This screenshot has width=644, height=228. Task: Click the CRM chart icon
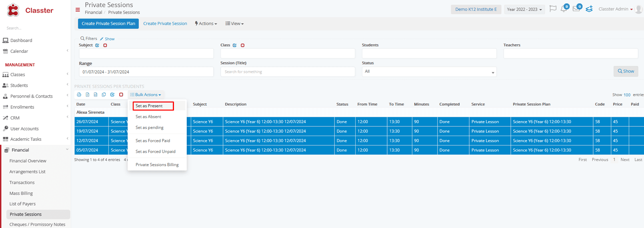[x=6, y=118]
